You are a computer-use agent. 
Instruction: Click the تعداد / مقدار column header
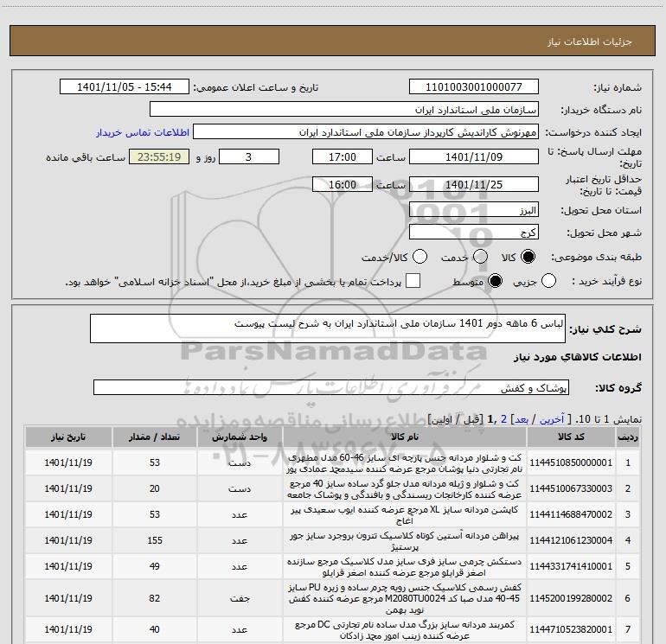pos(155,437)
